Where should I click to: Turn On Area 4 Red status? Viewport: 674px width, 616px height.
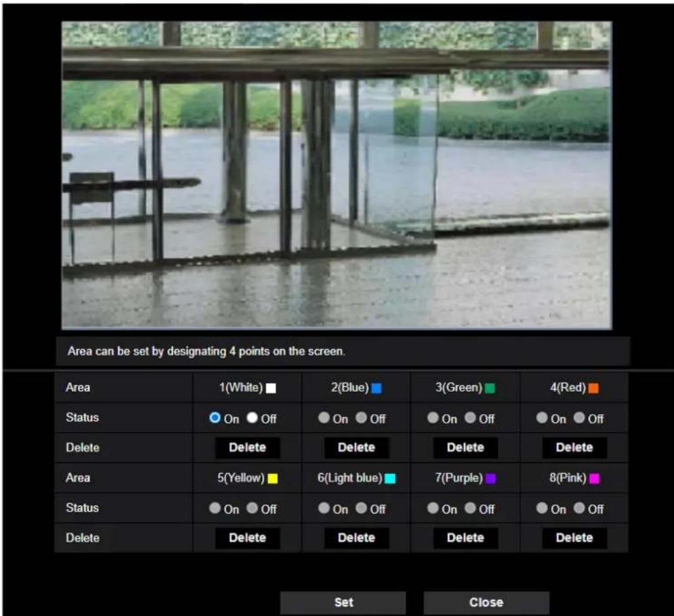542,417
